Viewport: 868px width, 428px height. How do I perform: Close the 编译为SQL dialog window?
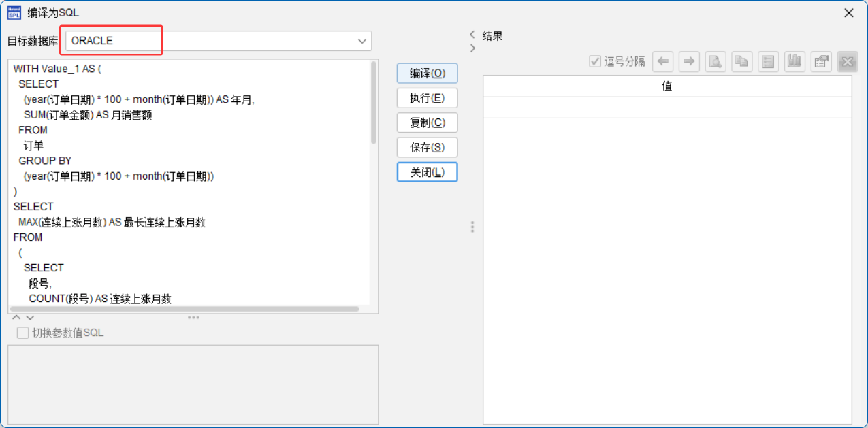coord(848,13)
